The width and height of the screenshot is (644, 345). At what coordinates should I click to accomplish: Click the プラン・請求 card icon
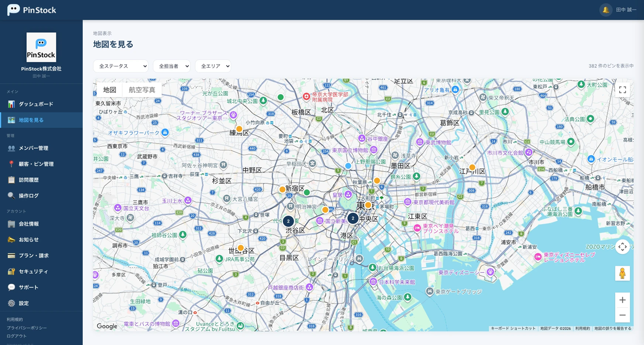(x=11, y=256)
